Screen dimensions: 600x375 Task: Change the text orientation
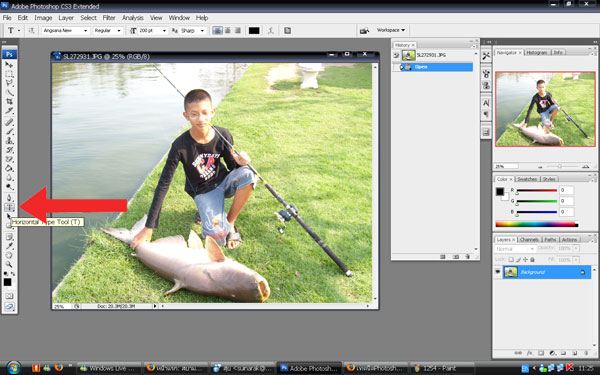click(x=31, y=30)
